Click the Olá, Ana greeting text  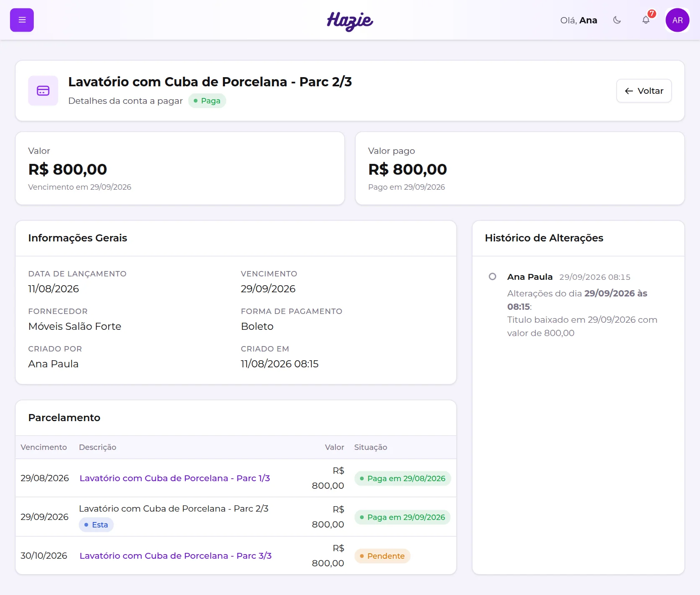coord(578,20)
